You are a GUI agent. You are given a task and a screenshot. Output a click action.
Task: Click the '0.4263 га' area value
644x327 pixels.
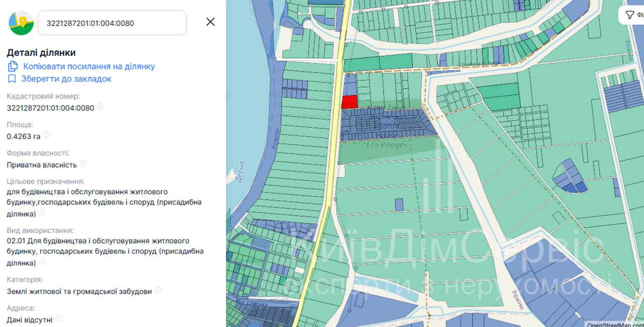(24, 136)
